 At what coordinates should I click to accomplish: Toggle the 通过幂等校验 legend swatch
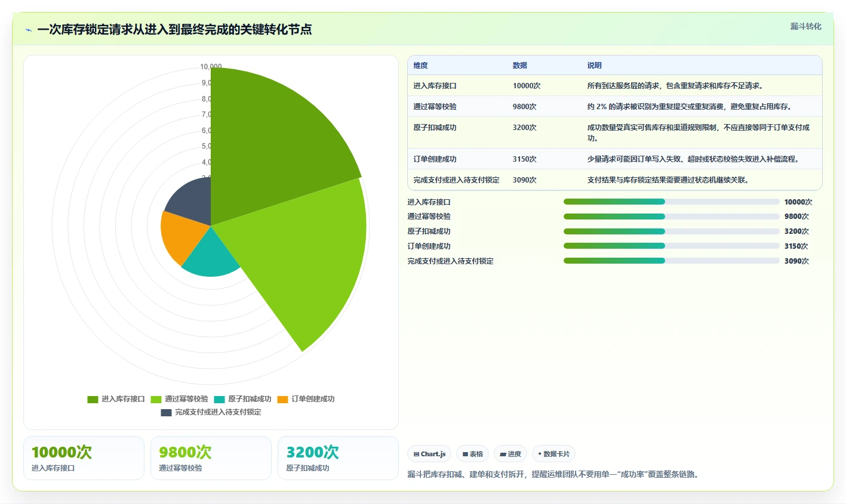click(156, 399)
